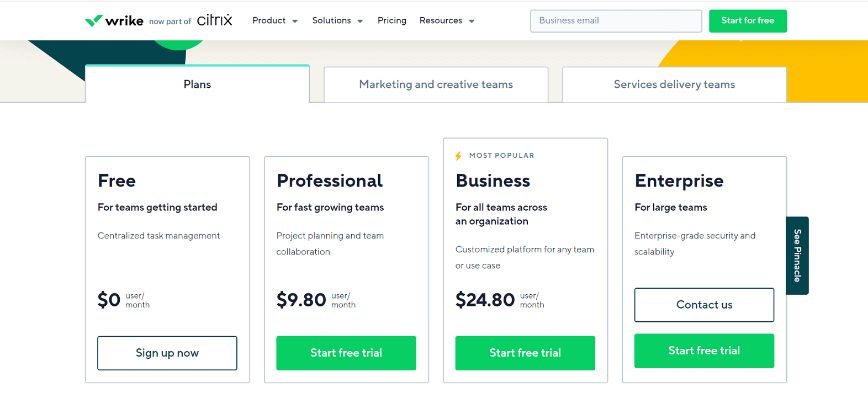Expand the Solutions dropdown arrow
This screenshot has height=414, width=868.
[360, 22]
